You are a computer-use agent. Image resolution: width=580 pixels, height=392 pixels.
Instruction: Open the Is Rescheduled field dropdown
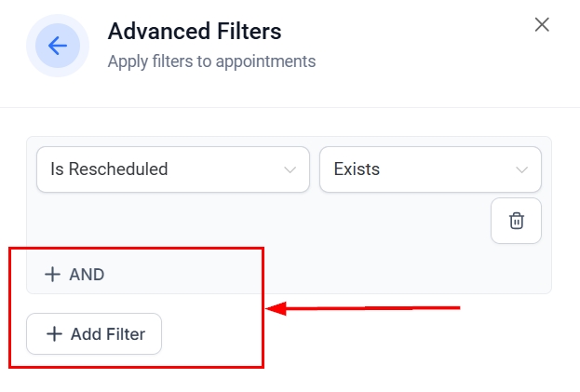[172, 169]
